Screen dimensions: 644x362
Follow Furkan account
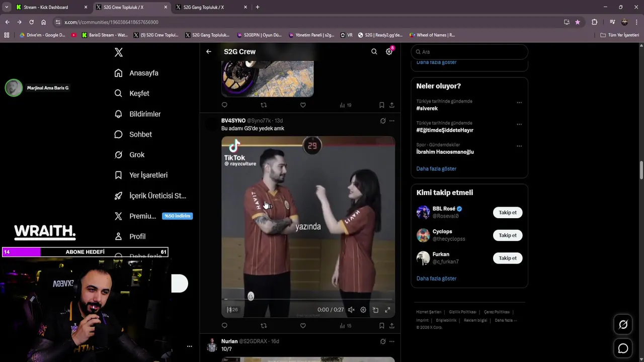pyautogui.click(x=508, y=258)
